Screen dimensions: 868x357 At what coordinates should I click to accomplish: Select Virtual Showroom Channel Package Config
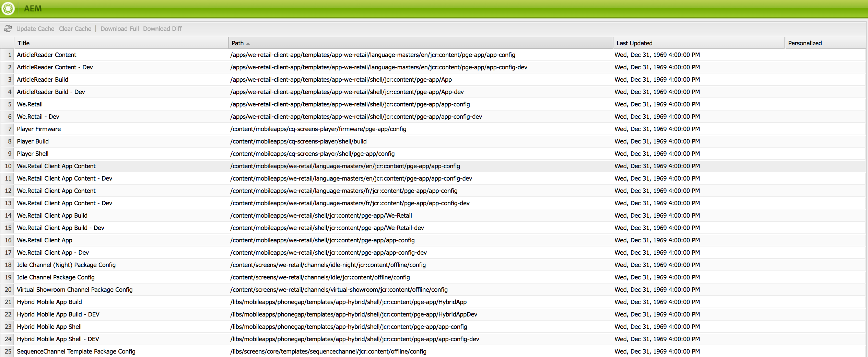click(x=75, y=290)
